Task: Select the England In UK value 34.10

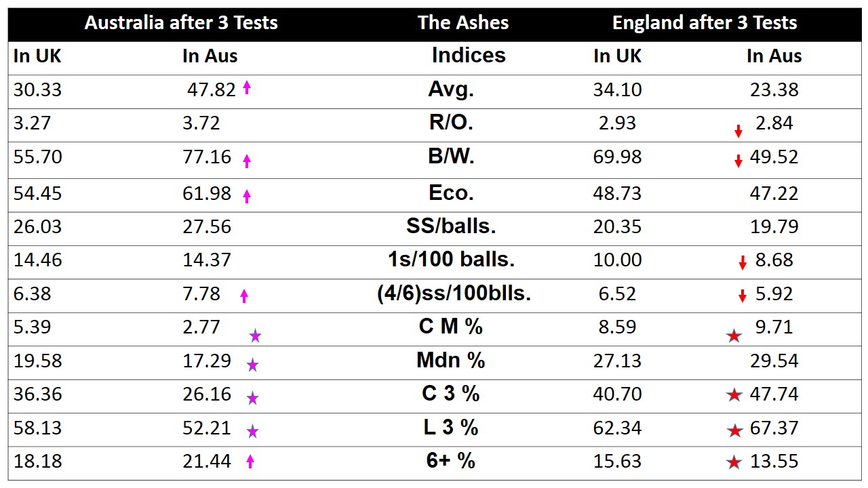Action: tap(617, 89)
